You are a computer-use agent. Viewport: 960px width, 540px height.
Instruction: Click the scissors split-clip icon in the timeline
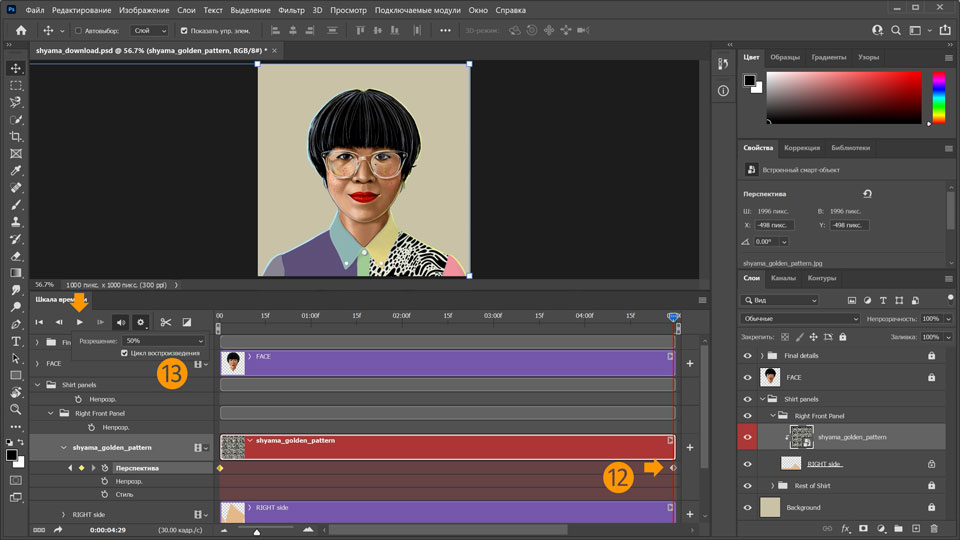pyautogui.click(x=165, y=322)
